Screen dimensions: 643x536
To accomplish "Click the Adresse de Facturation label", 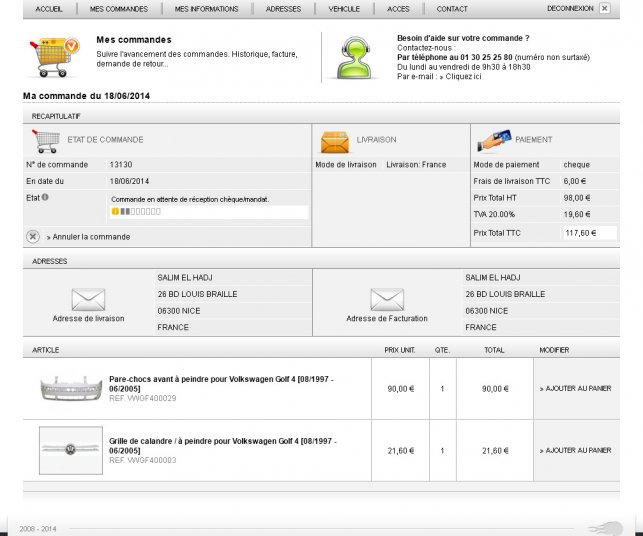I will coord(387,319).
